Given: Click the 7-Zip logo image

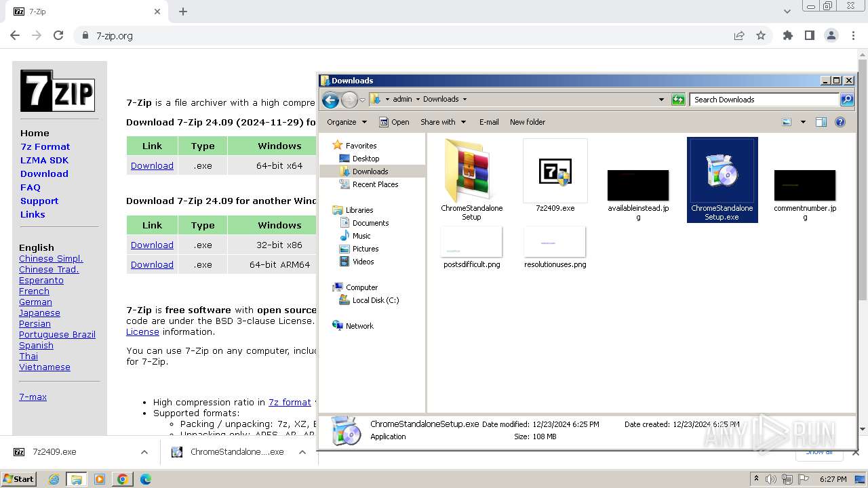Looking at the screenshot, I should point(58,91).
